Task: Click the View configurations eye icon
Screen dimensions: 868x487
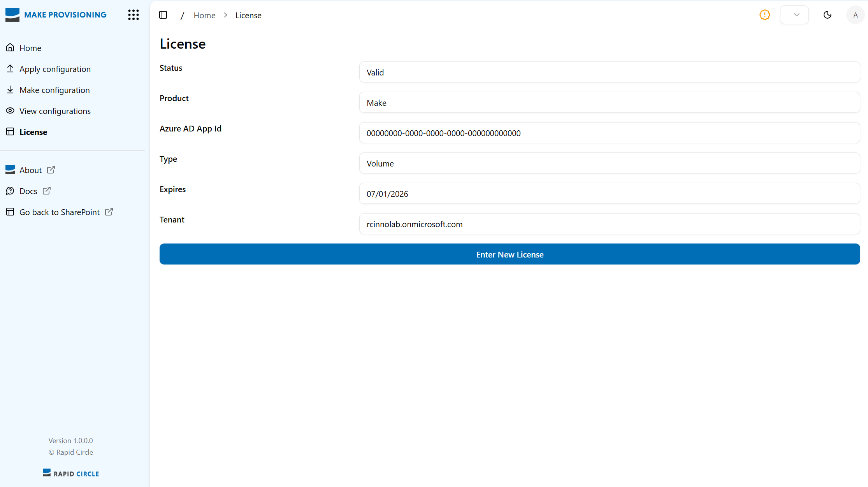Action: (10, 111)
